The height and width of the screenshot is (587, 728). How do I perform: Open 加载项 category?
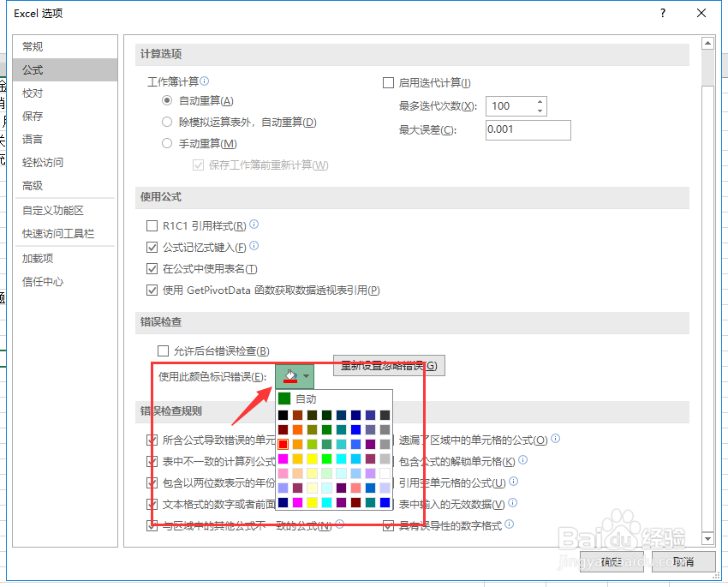point(65,258)
